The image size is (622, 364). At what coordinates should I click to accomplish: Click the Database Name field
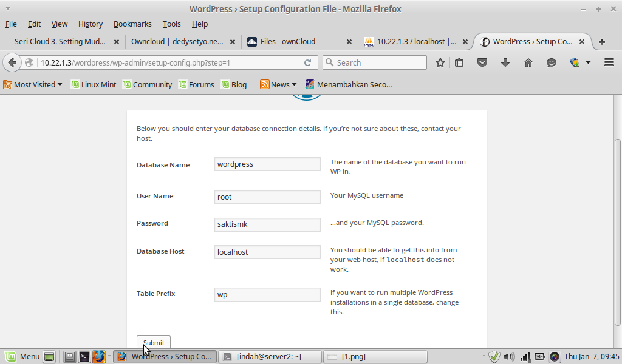tap(267, 164)
